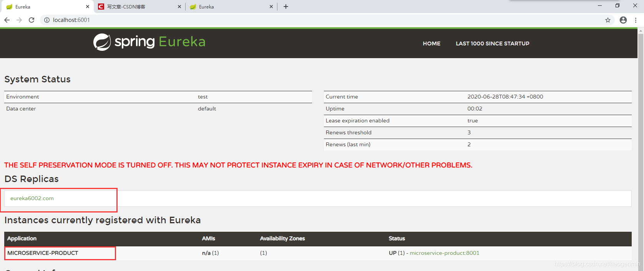
Task: Click the Current time value 2020-06-28T08:47:34
Action: [x=505, y=97]
